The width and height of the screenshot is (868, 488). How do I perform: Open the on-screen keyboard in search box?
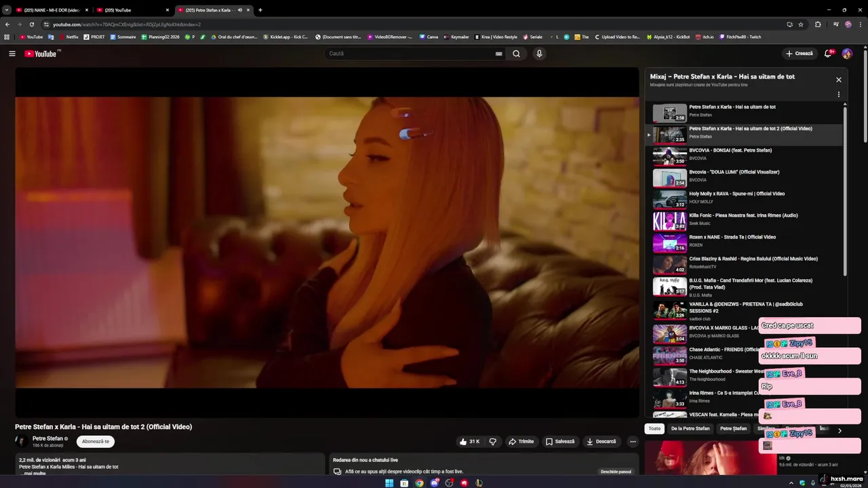coord(499,54)
